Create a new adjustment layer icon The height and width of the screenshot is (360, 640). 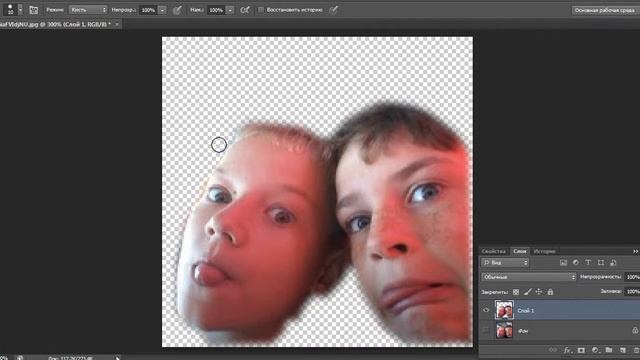(595, 350)
